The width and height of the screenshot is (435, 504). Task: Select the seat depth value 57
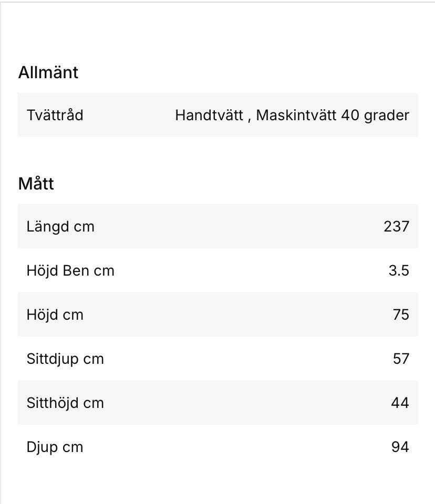pos(401,359)
